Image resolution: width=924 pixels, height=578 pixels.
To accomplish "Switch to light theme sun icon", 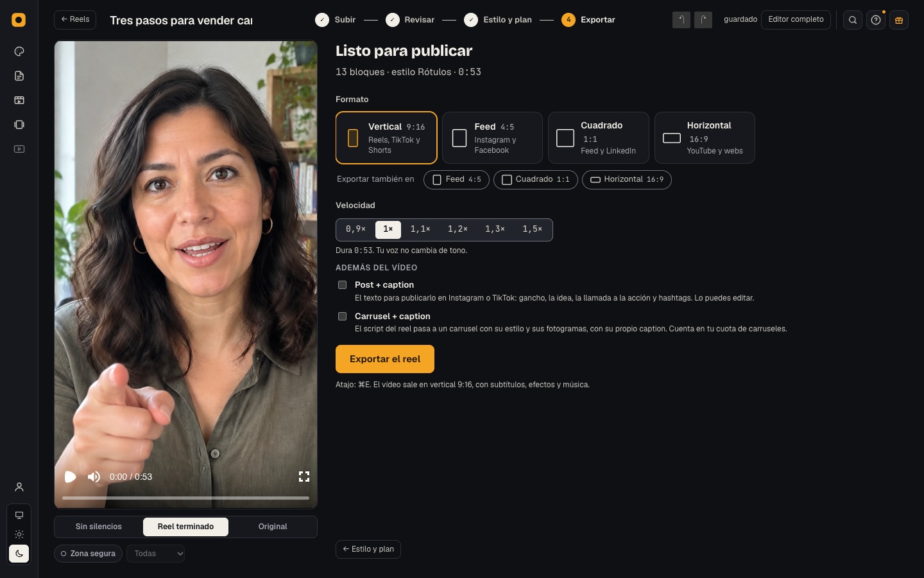I will coord(19,534).
